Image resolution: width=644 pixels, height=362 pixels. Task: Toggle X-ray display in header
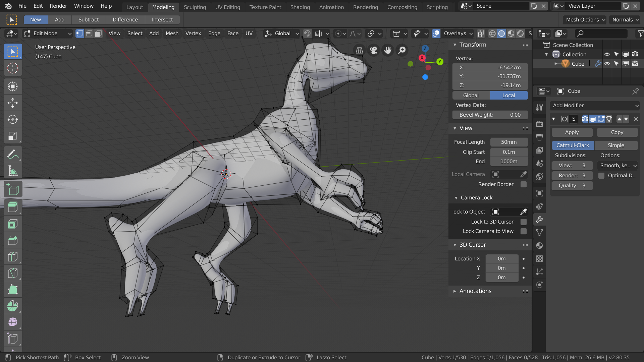pos(481,34)
